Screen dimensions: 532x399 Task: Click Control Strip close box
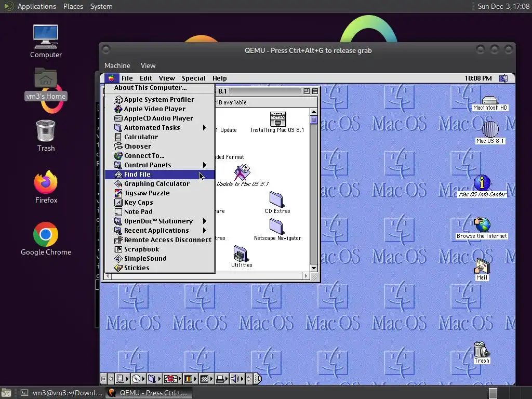tap(103, 379)
